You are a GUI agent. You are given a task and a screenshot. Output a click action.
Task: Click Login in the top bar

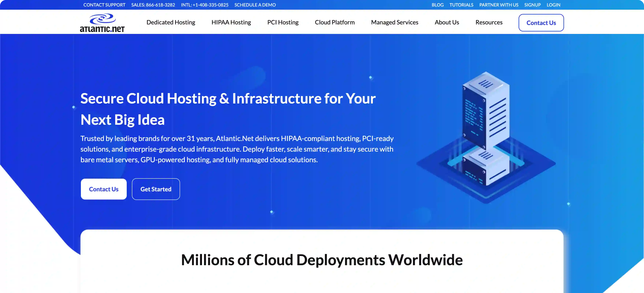coord(553,5)
